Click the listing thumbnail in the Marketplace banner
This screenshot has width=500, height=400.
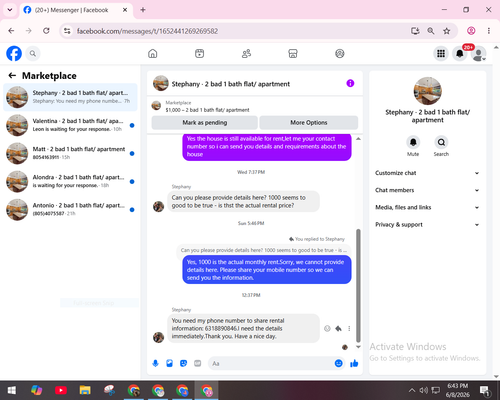(x=156, y=106)
